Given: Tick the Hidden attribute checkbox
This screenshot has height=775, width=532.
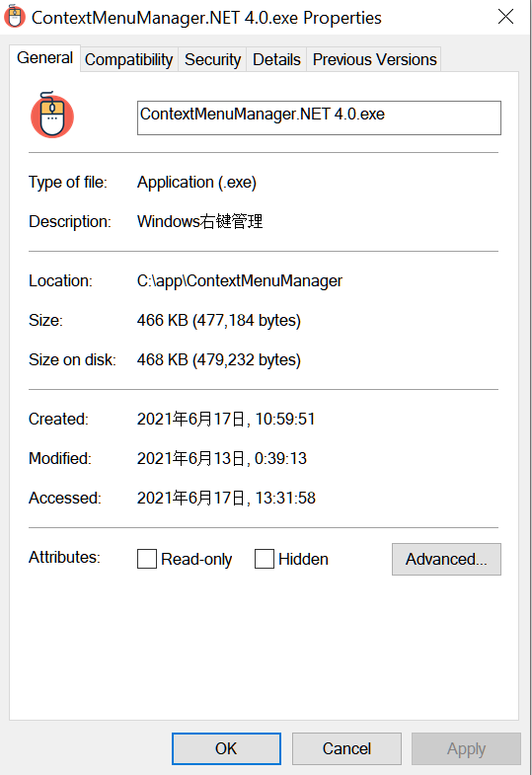Looking at the screenshot, I should click(x=265, y=559).
